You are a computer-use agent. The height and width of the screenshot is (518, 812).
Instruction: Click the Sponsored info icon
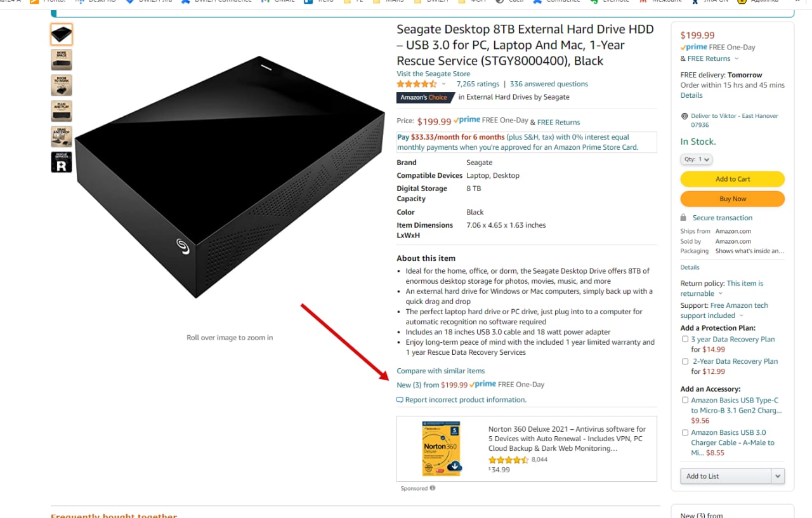point(433,488)
